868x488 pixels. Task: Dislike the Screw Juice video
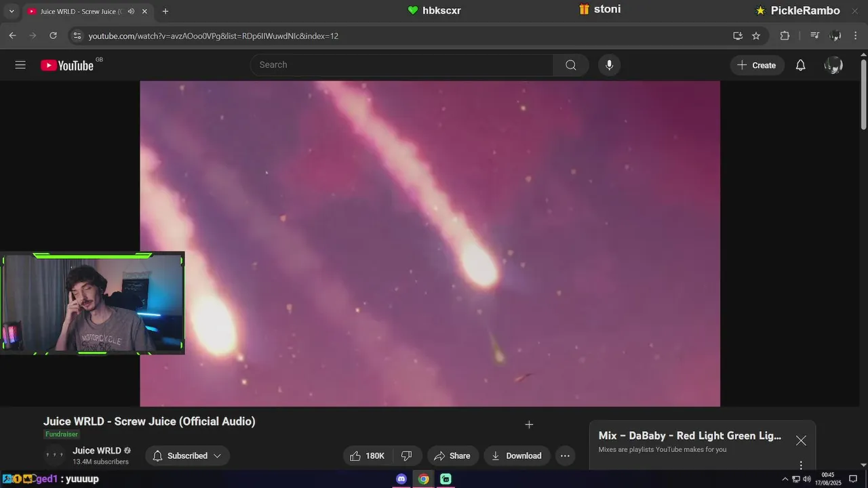point(407,456)
